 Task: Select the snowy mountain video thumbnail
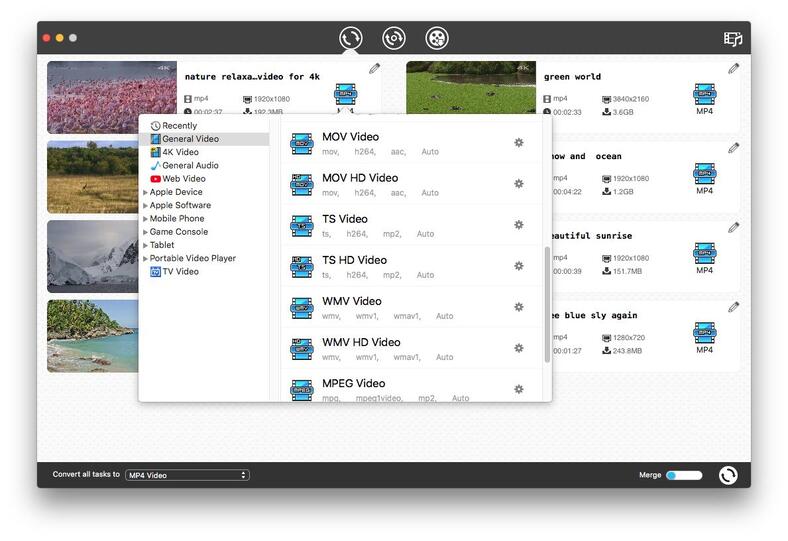92,256
